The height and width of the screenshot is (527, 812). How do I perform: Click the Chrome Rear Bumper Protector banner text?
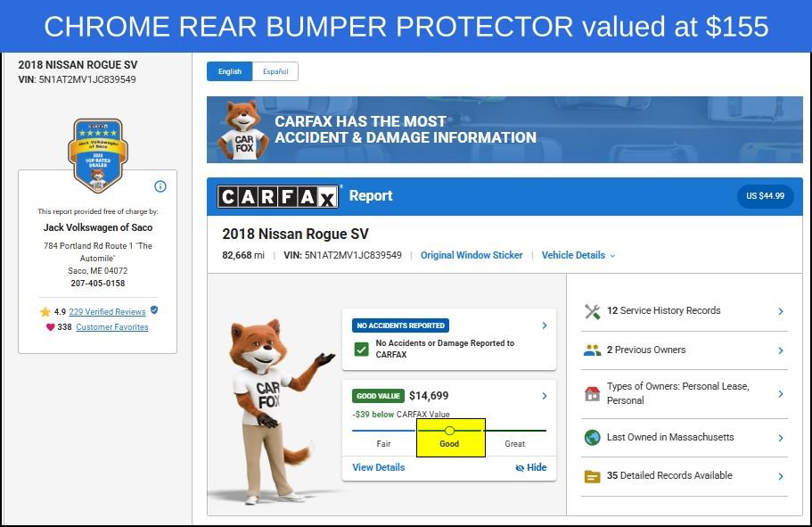[406, 27]
